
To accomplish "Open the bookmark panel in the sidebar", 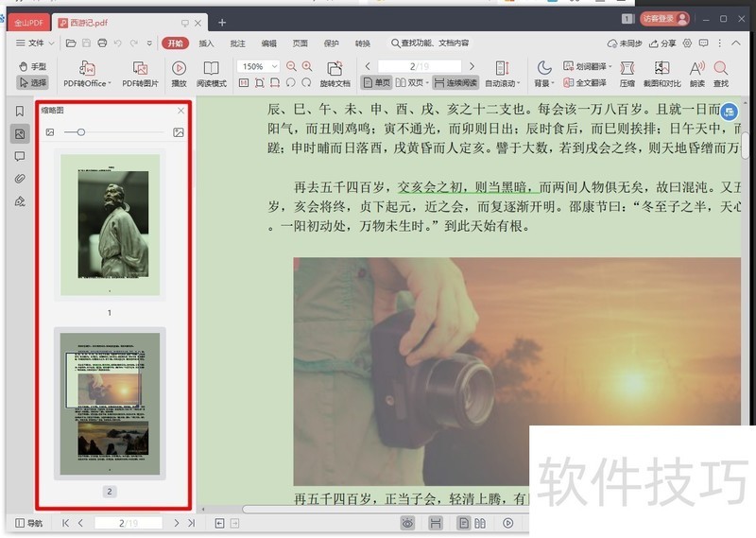I will (x=19, y=111).
